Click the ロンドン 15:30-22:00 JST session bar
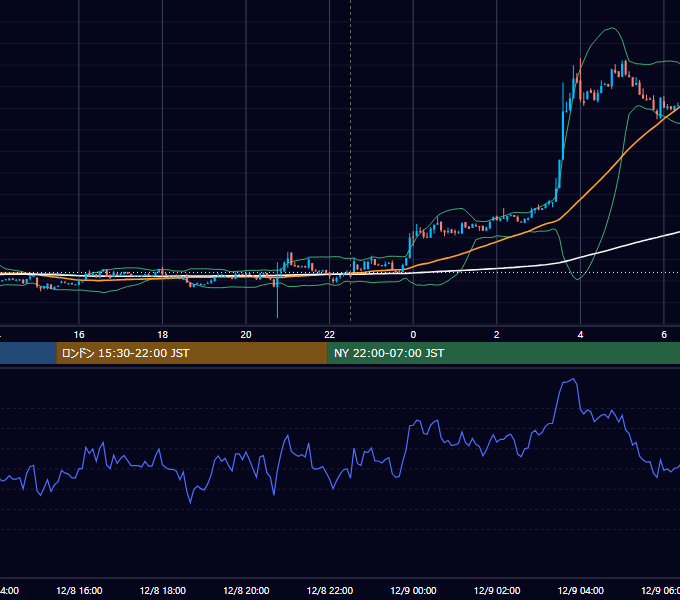680x600 pixels. point(192,353)
